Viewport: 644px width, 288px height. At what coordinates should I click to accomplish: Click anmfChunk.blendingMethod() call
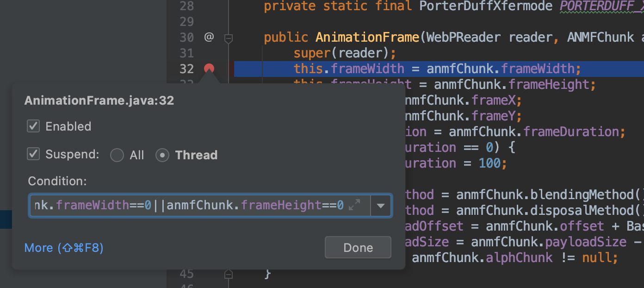[x=550, y=194]
